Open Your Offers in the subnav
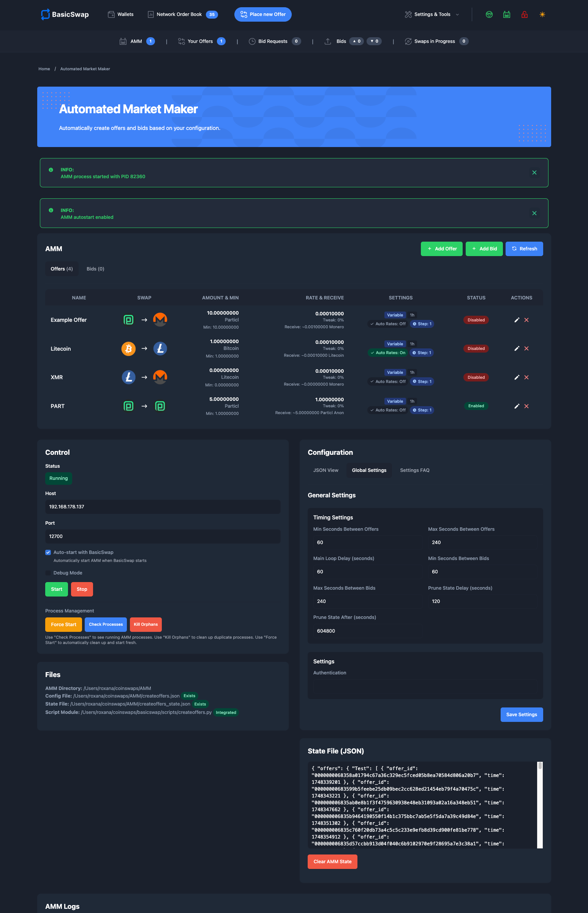Image resolution: width=588 pixels, height=913 pixels. [x=202, y=41]
